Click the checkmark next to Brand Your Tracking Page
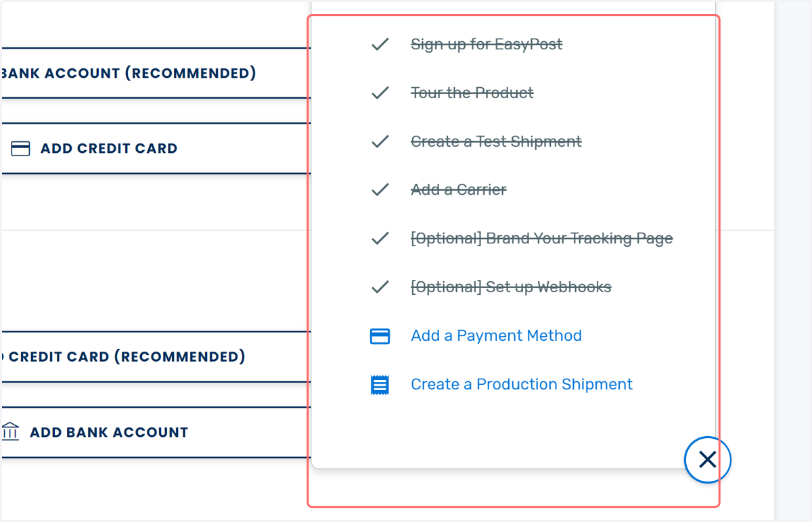The image size is (812, 522). (380, 239)
